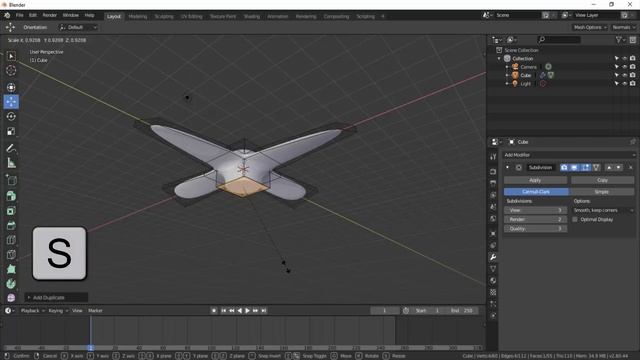The height and width of the screenshot is (360, 640).
Task: Open the Output properties tab
Action: (493, 183)
